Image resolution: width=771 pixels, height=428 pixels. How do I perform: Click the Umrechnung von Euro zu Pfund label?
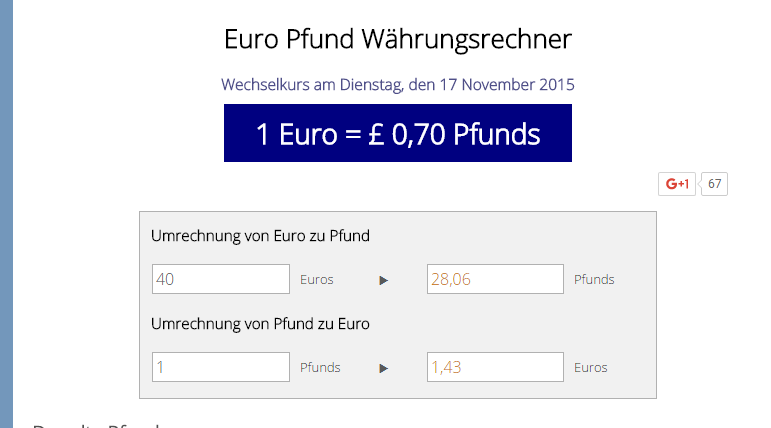260,236
